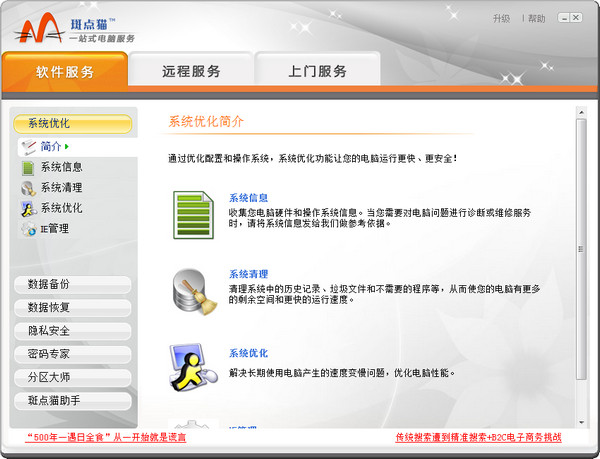
Task: Click the 系统优化简介 heading text
Action: coord(206,121)
